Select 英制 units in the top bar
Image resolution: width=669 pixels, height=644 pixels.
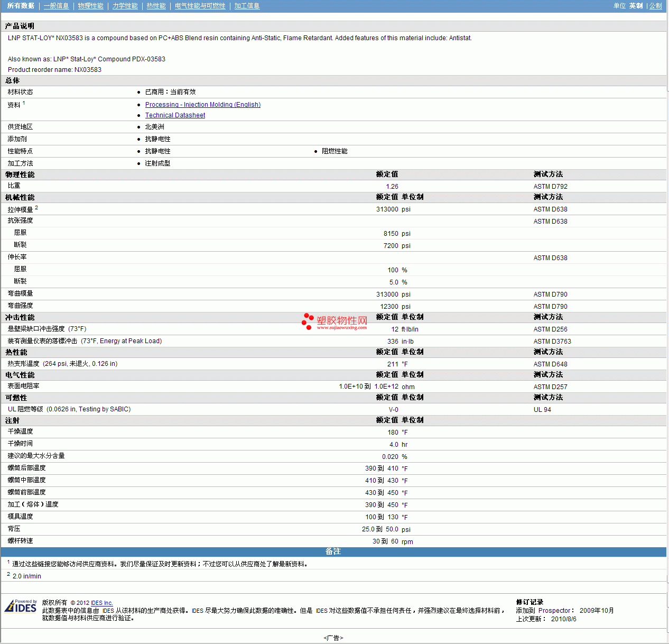636,6
